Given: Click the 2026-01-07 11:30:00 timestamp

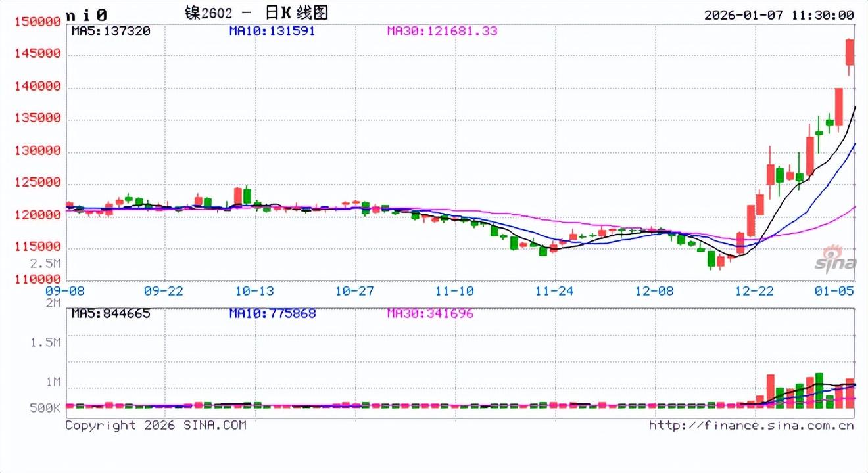Looking at the screenshot, I should point(779,14).
